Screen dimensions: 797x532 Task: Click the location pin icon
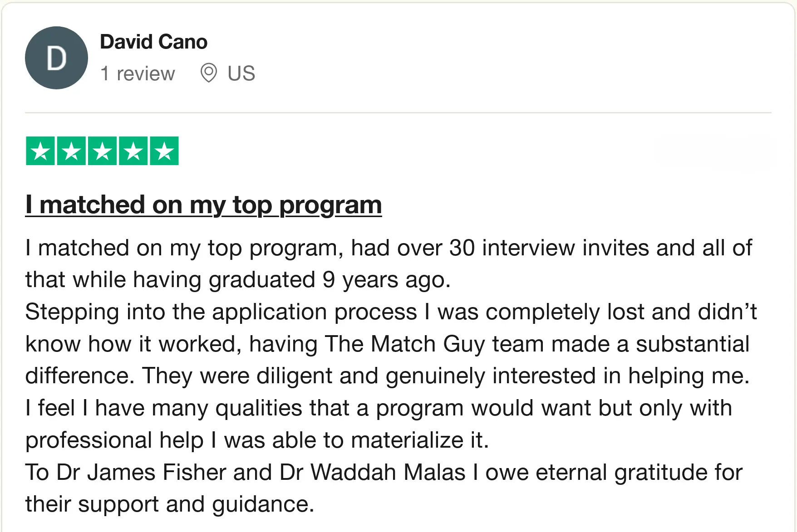point(208,73)
